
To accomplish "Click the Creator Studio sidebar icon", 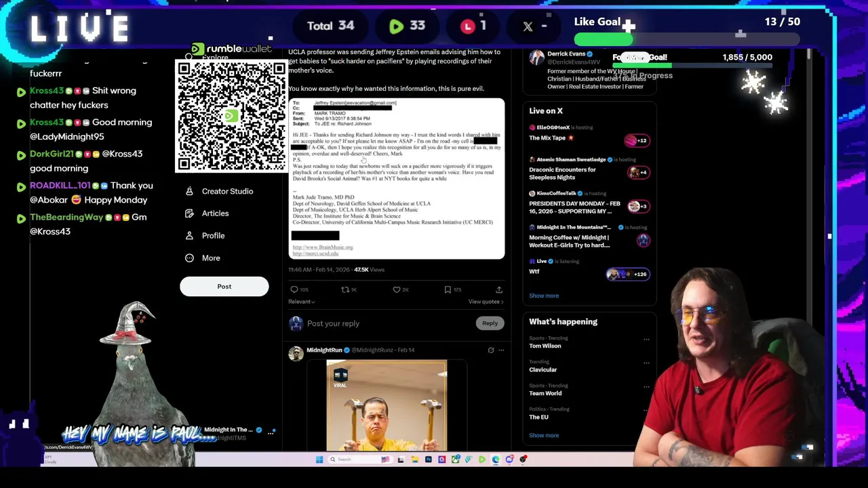I will pyautogui.click(x=189, y=191).
